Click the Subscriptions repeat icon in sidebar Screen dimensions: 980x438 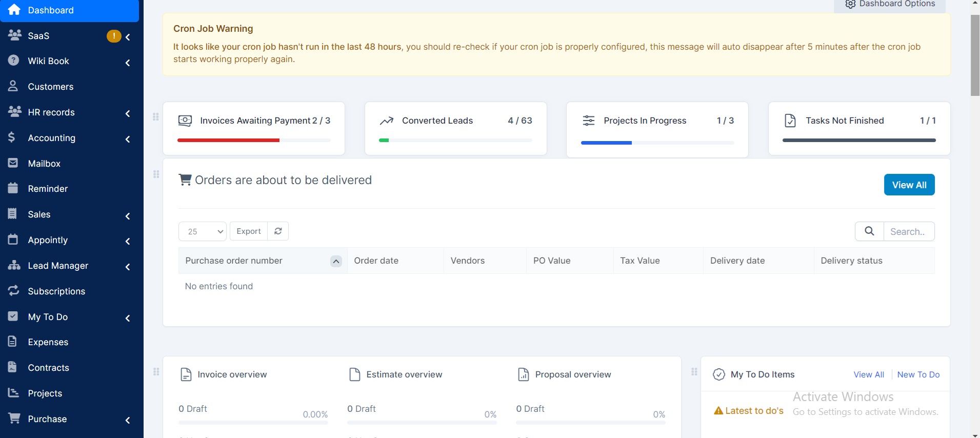click(13, 291)
